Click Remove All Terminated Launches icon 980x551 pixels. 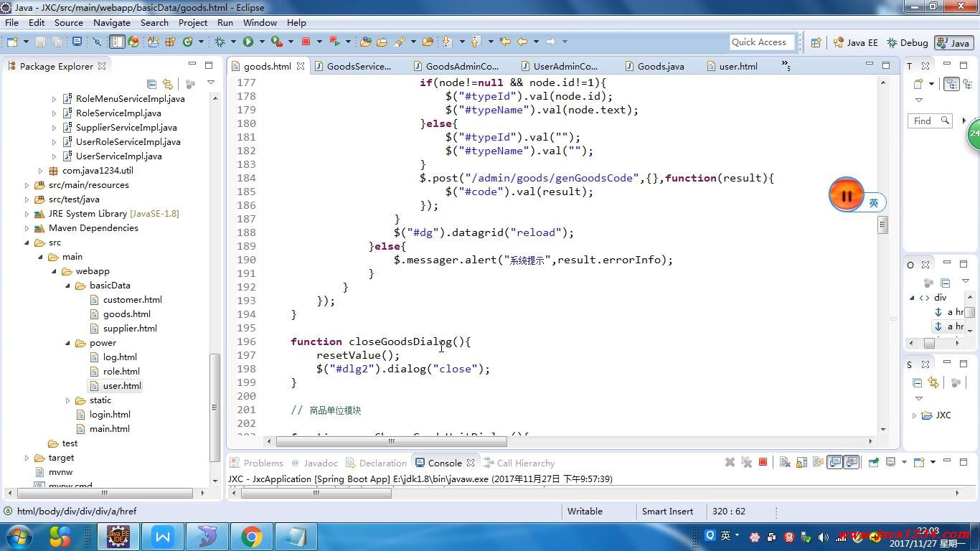point(746,462)
